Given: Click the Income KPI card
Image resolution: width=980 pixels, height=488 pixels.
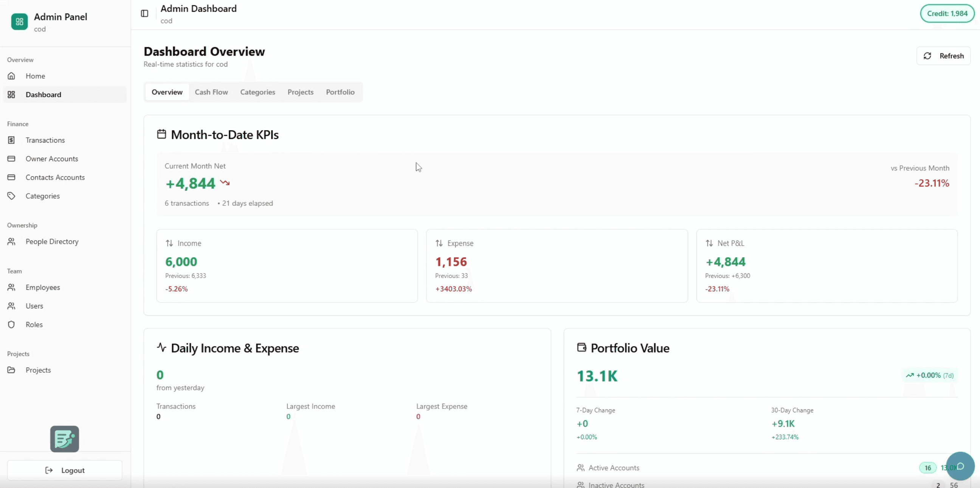Looking at the screenshot, I should (x=287, y=266).
